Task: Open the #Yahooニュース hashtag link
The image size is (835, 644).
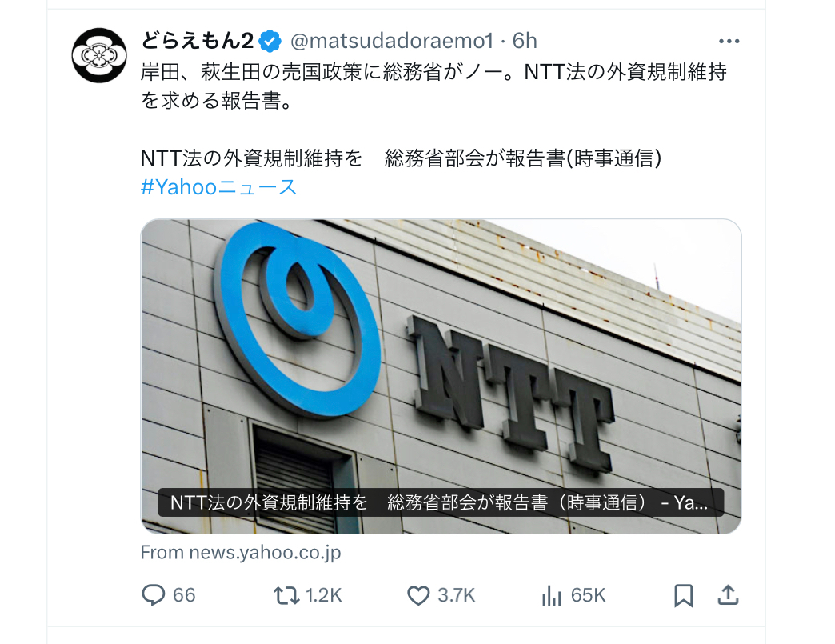Action: click(218, 187)
